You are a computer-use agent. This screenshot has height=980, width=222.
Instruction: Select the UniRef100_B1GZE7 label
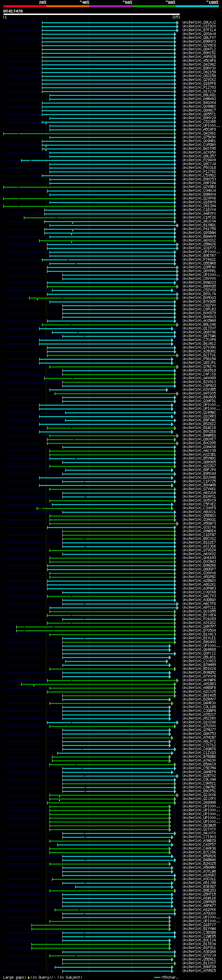(x=199, y=542)
